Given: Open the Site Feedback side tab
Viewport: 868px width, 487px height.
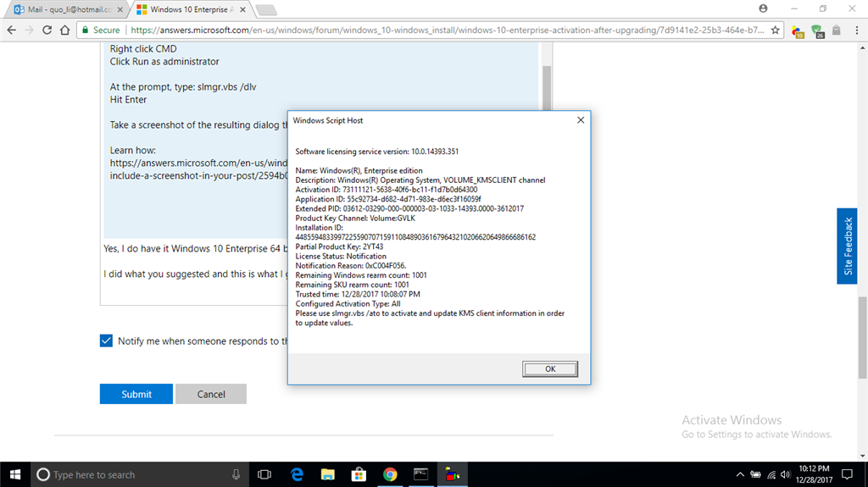Looking at the screenshot, I should (x=847, y=246).
